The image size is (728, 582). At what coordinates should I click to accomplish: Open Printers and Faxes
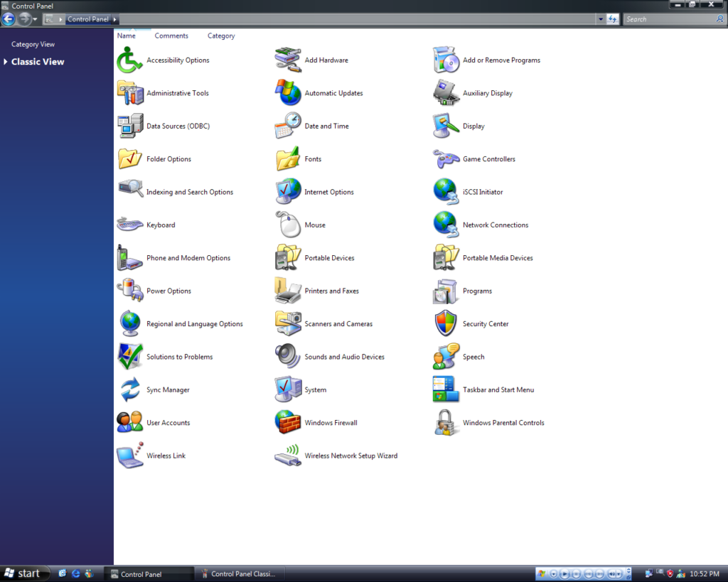click(317, 291)
